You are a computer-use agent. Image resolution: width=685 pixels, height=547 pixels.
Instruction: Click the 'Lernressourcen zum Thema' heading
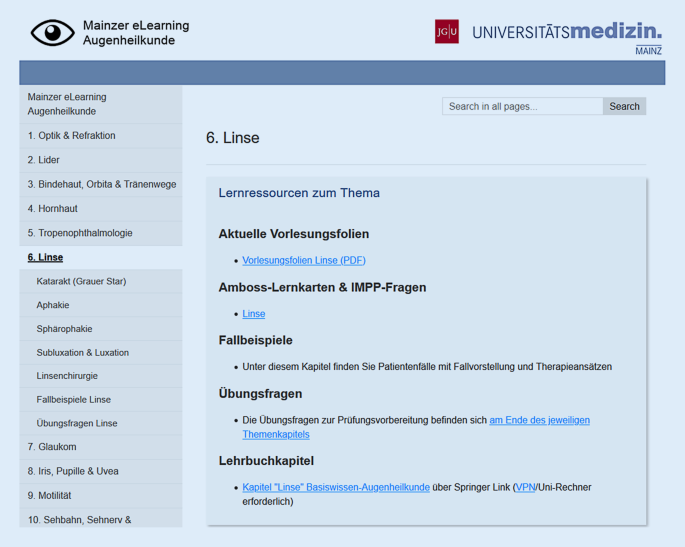[299, 193]
